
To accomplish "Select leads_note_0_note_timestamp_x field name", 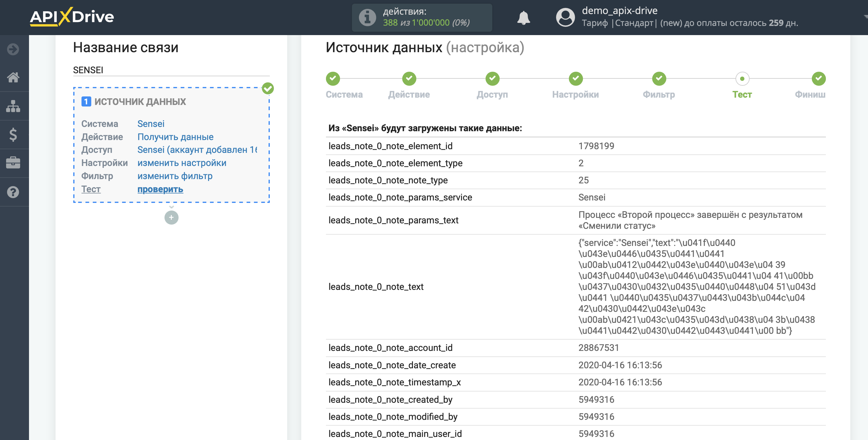I will point(394,382).
